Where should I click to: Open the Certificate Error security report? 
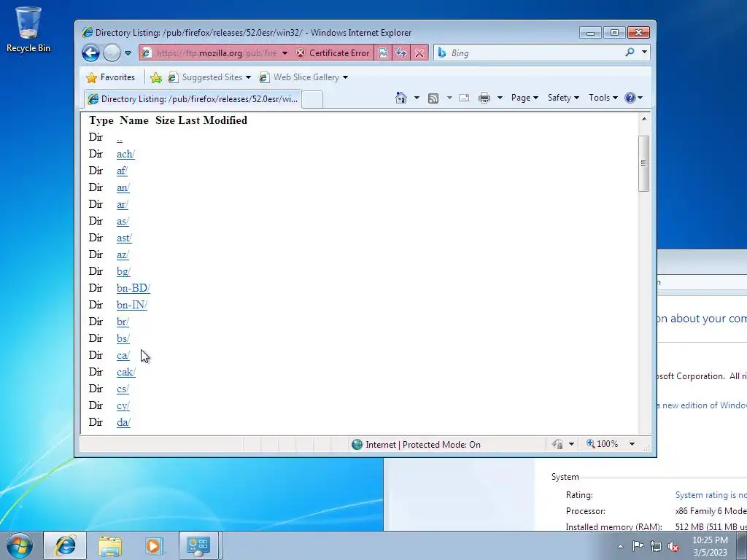333,52
